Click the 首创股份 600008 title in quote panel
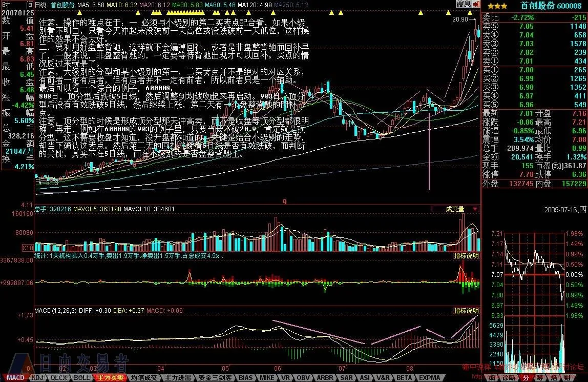Screen dimensions: 588x382 pyautogui.click(x=551, y=6)
